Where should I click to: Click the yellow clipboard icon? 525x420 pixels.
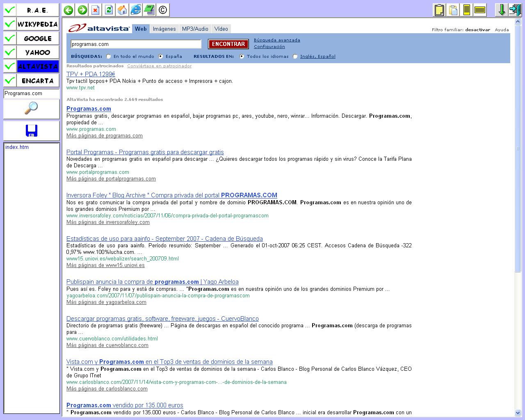(439, 10)
